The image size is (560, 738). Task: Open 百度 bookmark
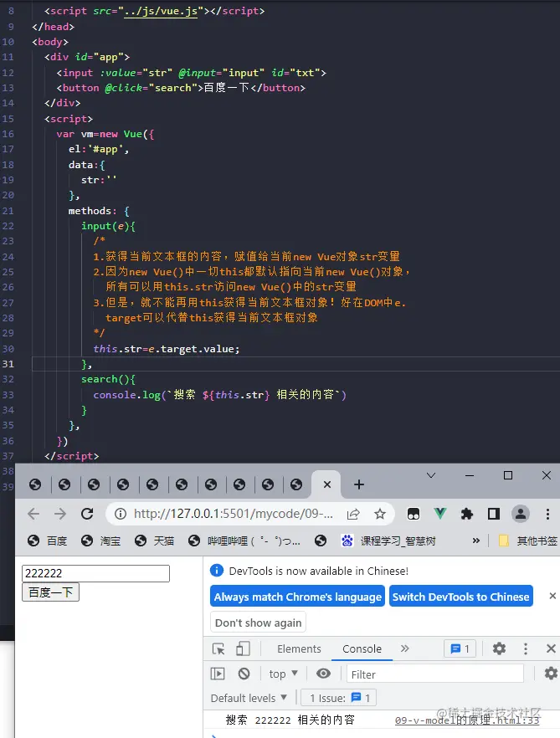(x=47, y=541)
